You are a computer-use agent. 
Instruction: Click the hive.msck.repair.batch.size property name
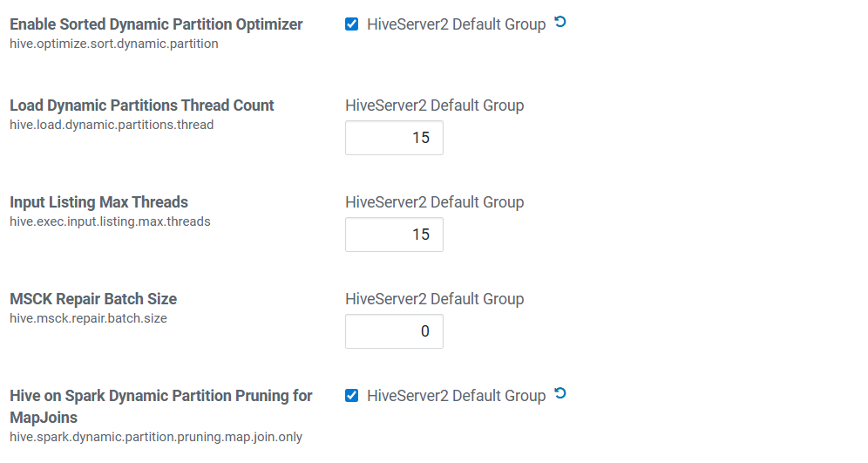(88, 318)
